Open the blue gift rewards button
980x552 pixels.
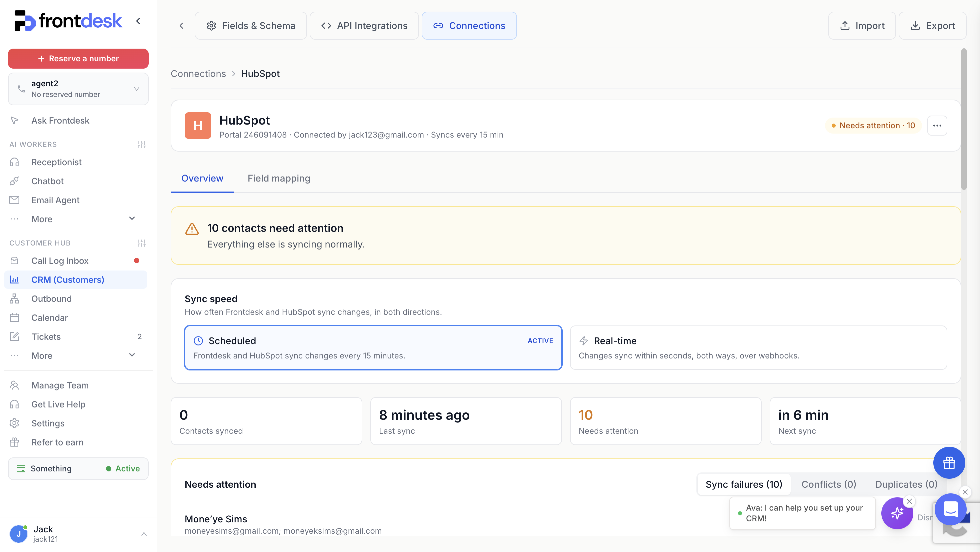pos(949,463)
